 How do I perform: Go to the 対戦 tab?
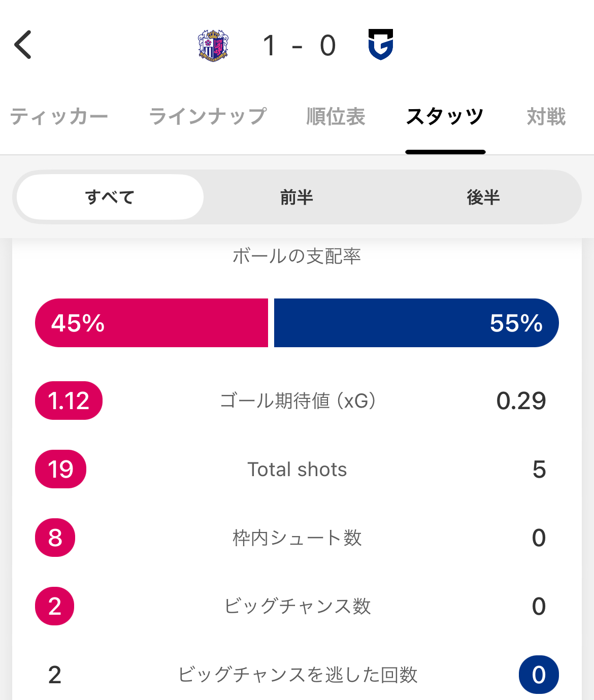[x=546, y=117]
